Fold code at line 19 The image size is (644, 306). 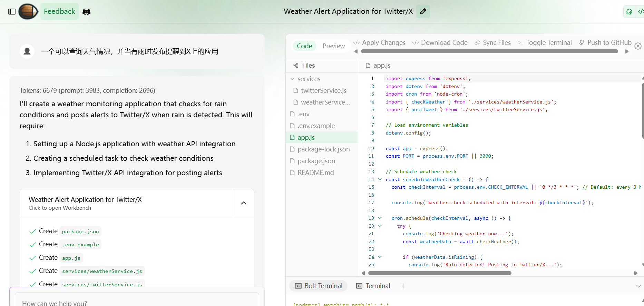point(380,218)
